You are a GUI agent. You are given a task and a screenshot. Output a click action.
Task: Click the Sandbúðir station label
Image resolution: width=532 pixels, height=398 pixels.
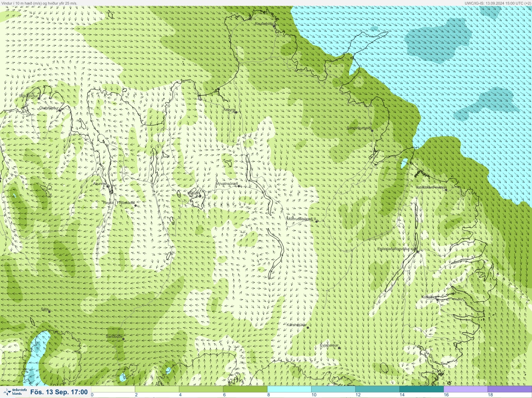pos(114,337)
